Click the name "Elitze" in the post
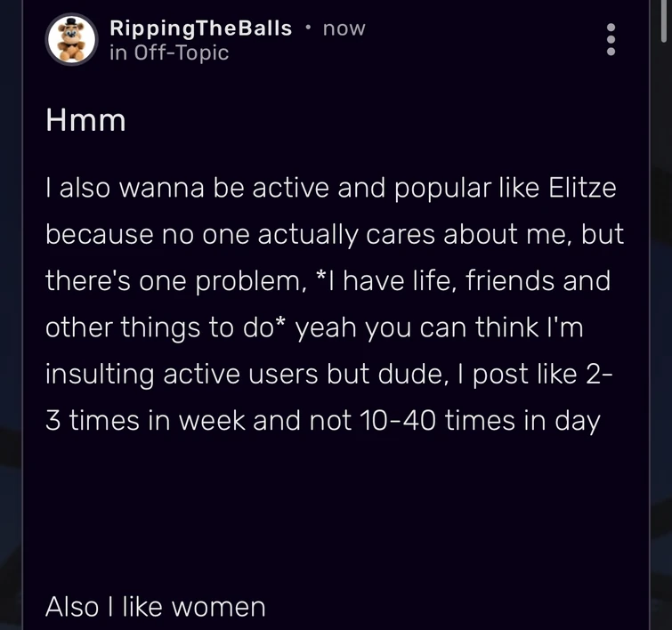The width and height of the screenshot is (672, 630). tap(582, 188)
